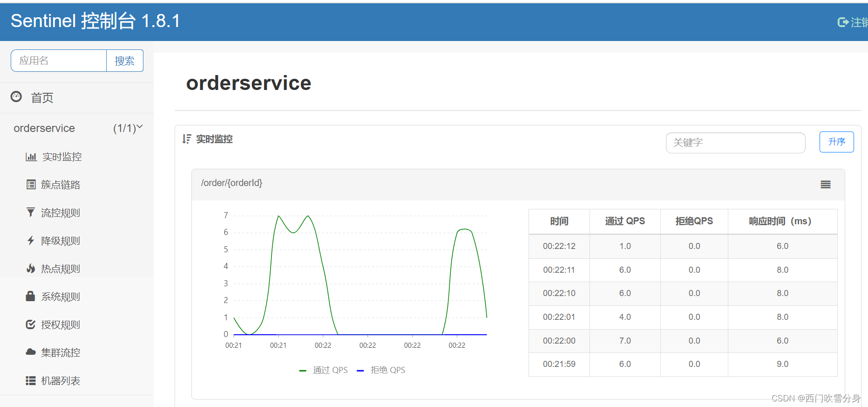Click the 响应时间 (ms) column header
The image size is (868, 407).
(782, 221)
